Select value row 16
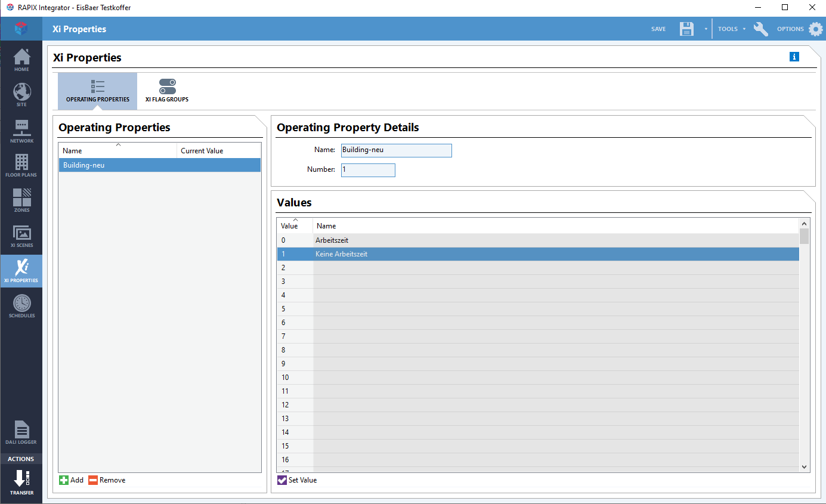Screen dimensions: 826x504 click(538, 460)
